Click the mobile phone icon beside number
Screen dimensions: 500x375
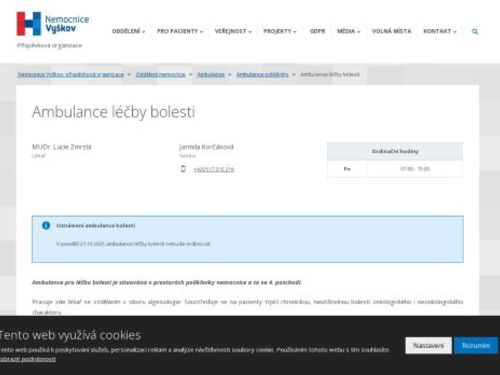(183, 169)
